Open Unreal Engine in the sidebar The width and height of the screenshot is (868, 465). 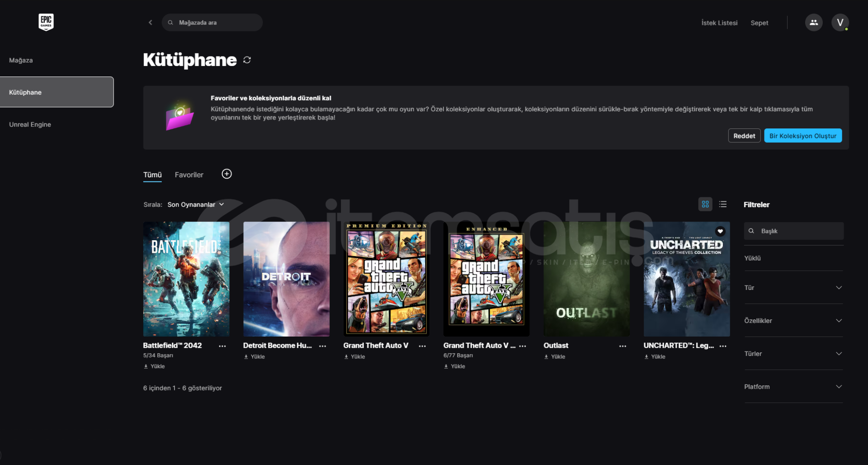[30, 124]
